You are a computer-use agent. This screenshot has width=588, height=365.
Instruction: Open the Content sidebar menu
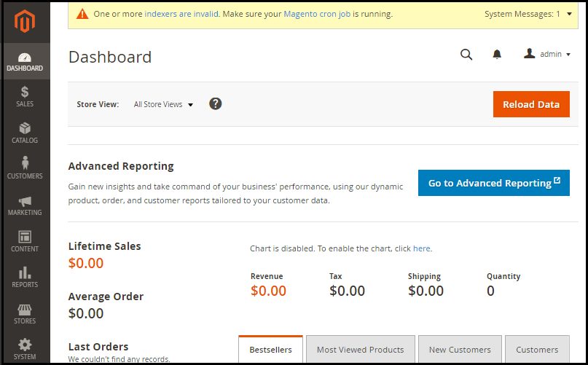25,241
